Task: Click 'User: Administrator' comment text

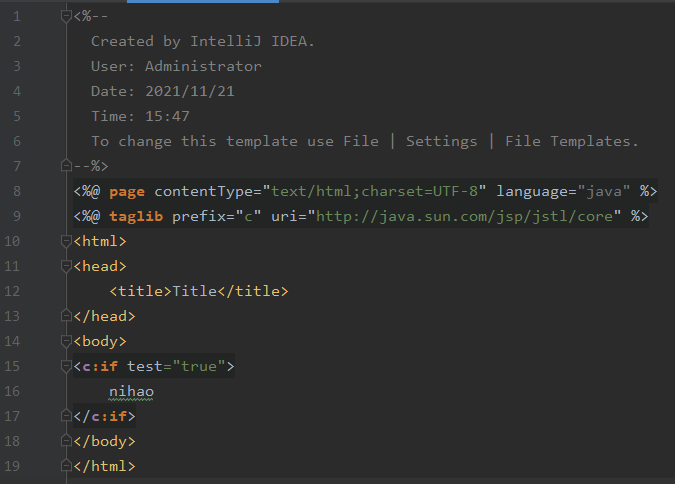Action: coord(176,66)
